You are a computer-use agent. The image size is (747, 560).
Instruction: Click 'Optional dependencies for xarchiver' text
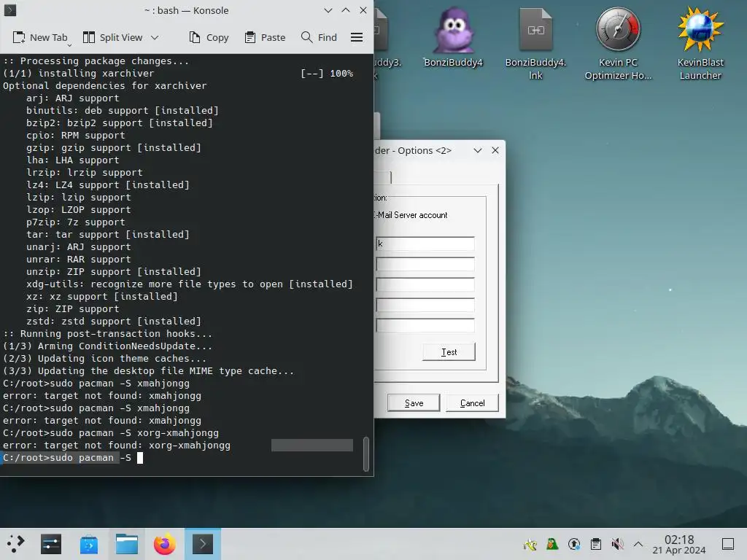tap(105, 86)
